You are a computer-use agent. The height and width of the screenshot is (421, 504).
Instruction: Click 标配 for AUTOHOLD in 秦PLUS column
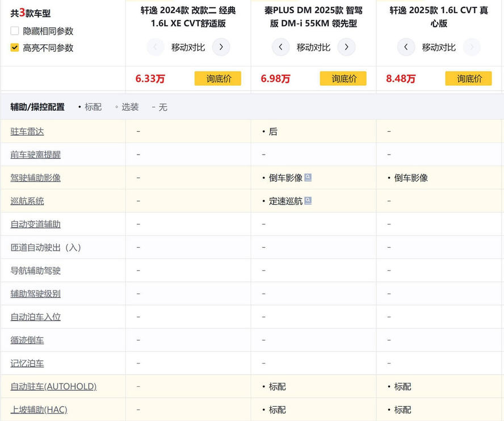tap(277, 386)
